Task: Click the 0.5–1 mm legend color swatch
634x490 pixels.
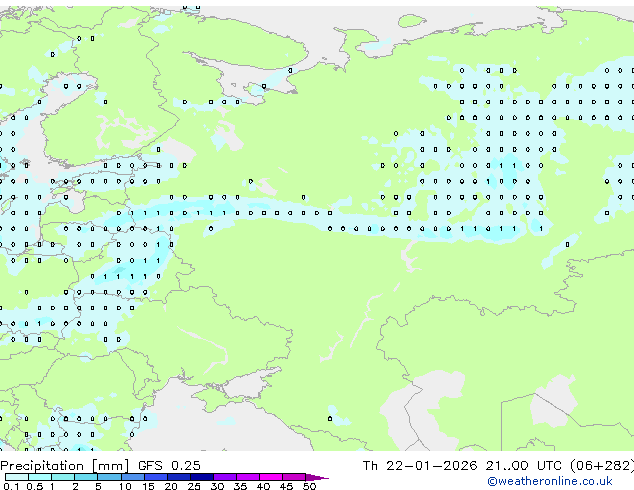Action: coord(40,477)
